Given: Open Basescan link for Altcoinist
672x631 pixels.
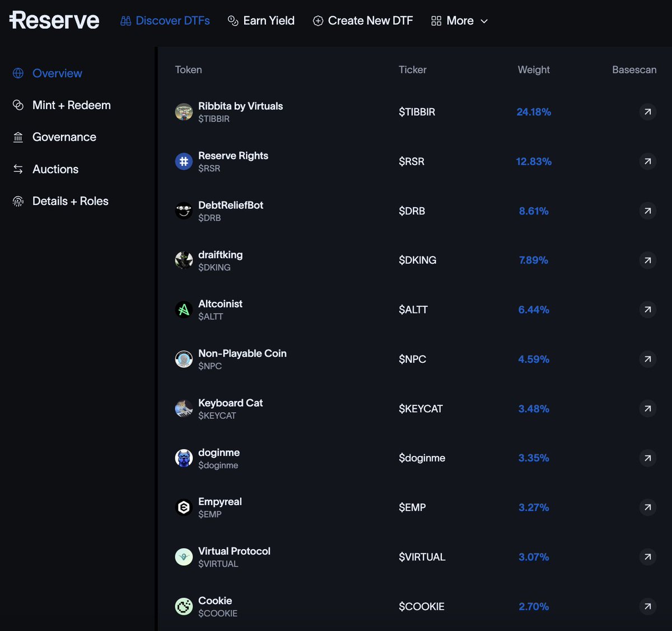Looking at the screenshot, I should pos(647,310).
